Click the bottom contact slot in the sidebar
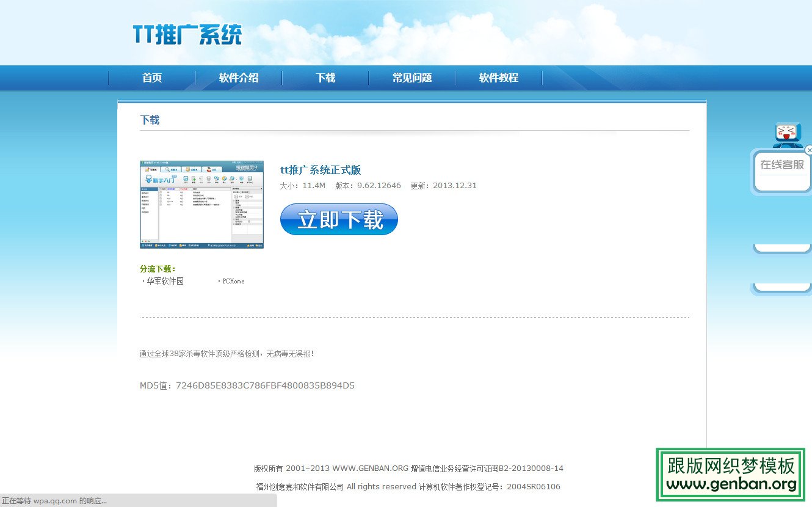This screenshot has width=812, height=507. click(782, 287)
